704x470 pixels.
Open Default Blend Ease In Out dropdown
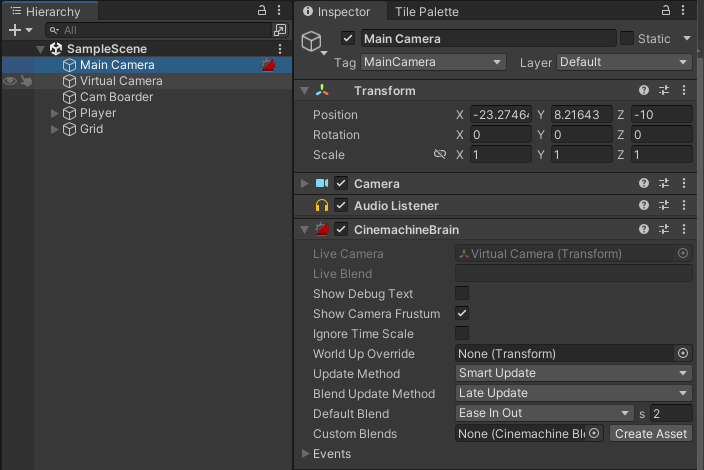pyautogui.click(x=544, y=413)
